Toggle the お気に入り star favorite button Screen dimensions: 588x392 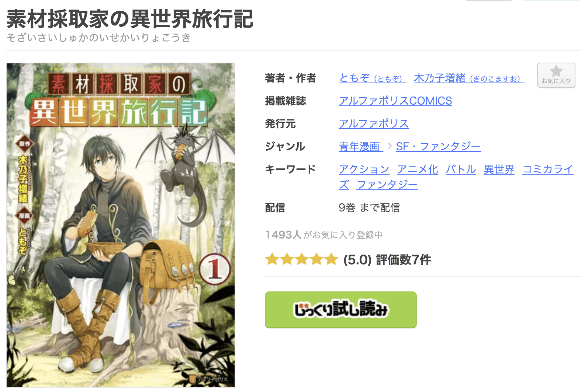coord(556,75)
